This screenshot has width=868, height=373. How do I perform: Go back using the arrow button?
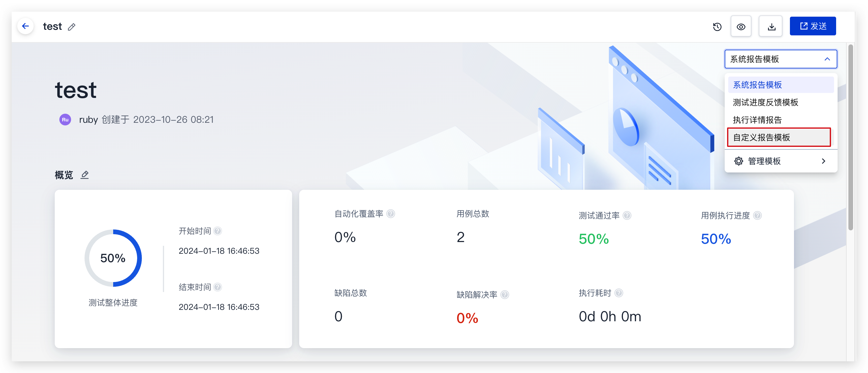25,26
